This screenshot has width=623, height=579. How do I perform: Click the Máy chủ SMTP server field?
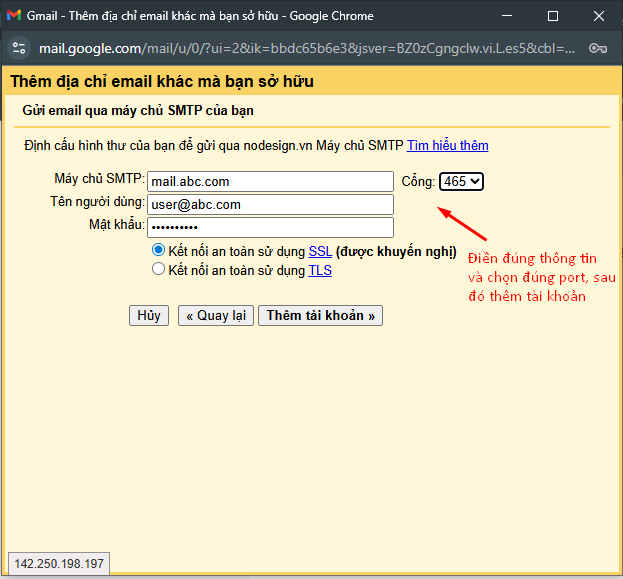(x=270, y=181)
